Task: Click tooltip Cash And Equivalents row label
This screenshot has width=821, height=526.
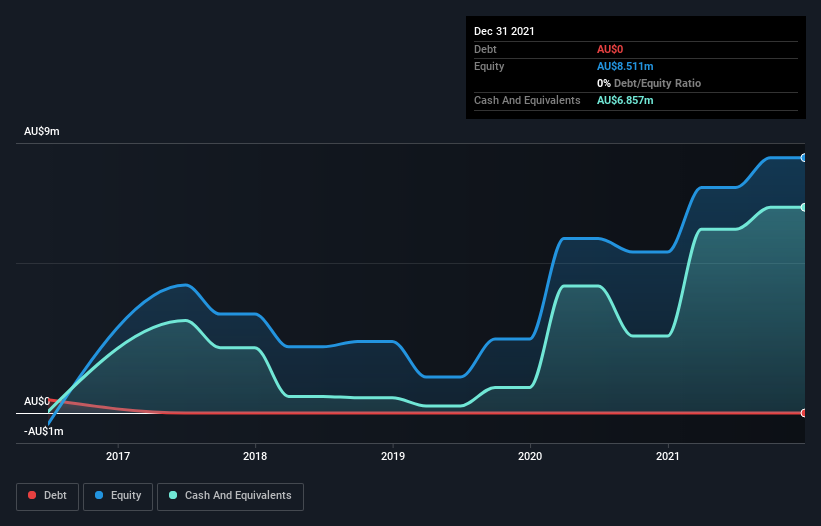Action: coord(527,100)
